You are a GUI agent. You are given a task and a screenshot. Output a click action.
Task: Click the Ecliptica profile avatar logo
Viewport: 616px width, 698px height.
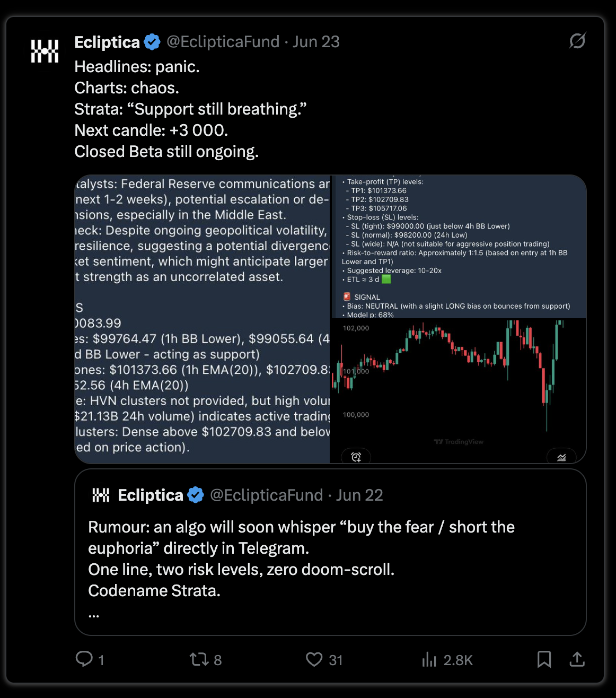pyautogui.click(x=45, y=51)
